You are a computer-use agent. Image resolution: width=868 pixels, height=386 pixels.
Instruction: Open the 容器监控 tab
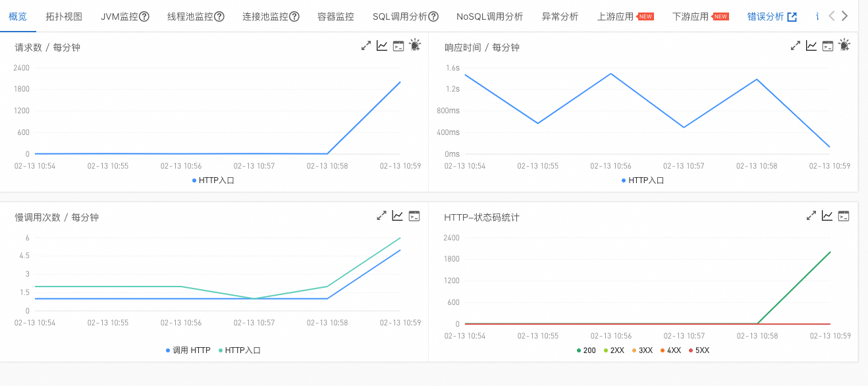[336, 16]
